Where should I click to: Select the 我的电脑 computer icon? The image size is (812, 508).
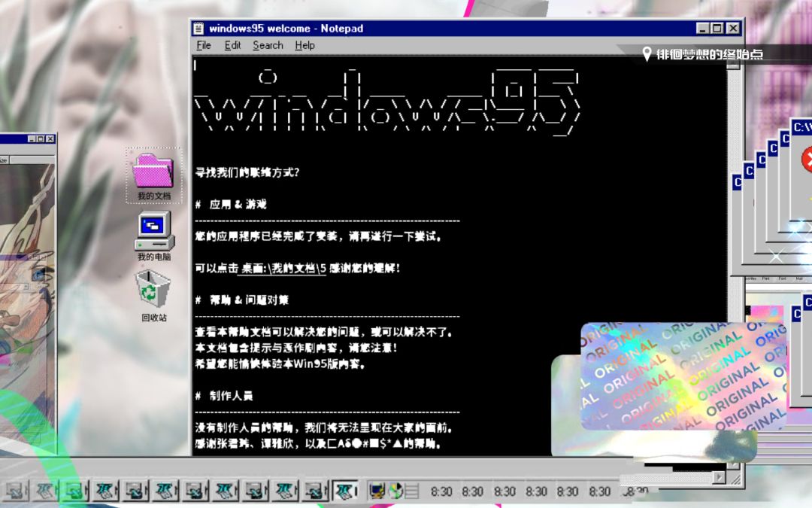coord(154,231)
